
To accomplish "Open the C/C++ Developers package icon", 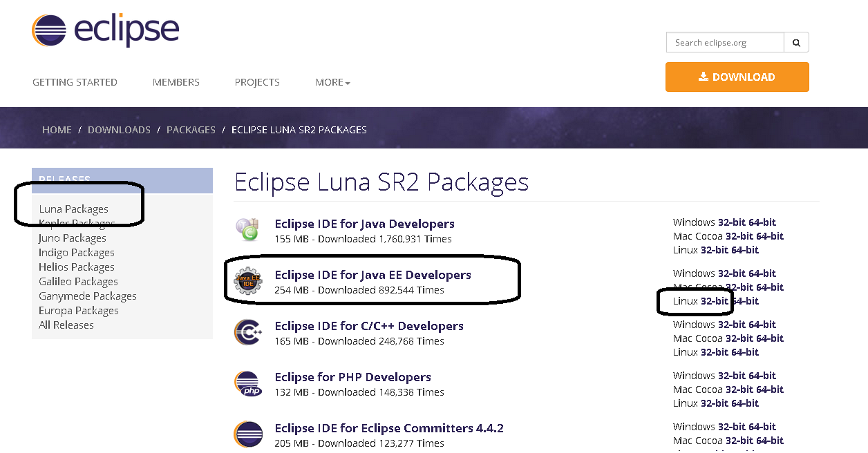I will (x=248, y=332).
